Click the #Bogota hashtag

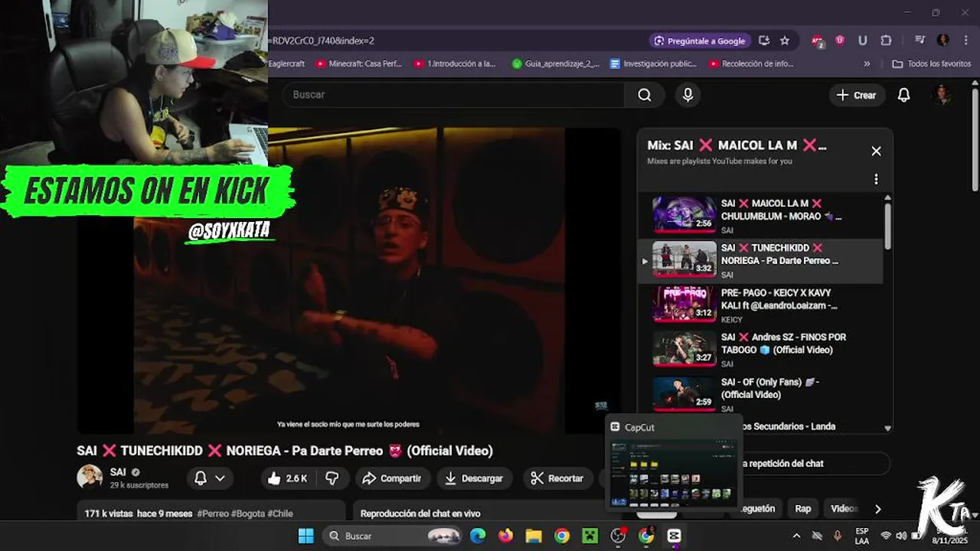click(x=248, y=514)
